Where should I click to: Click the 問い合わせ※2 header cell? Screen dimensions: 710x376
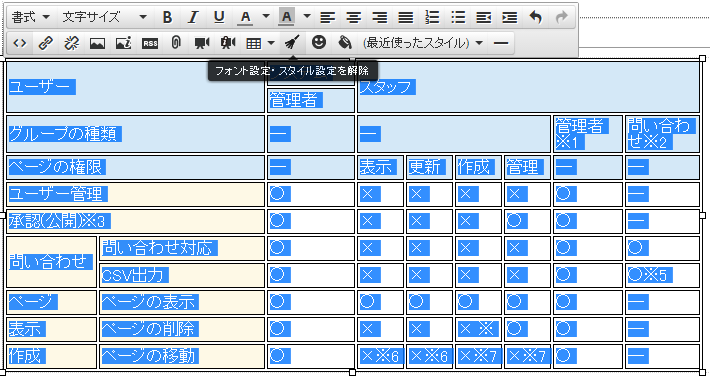click(x=662, y=134)
